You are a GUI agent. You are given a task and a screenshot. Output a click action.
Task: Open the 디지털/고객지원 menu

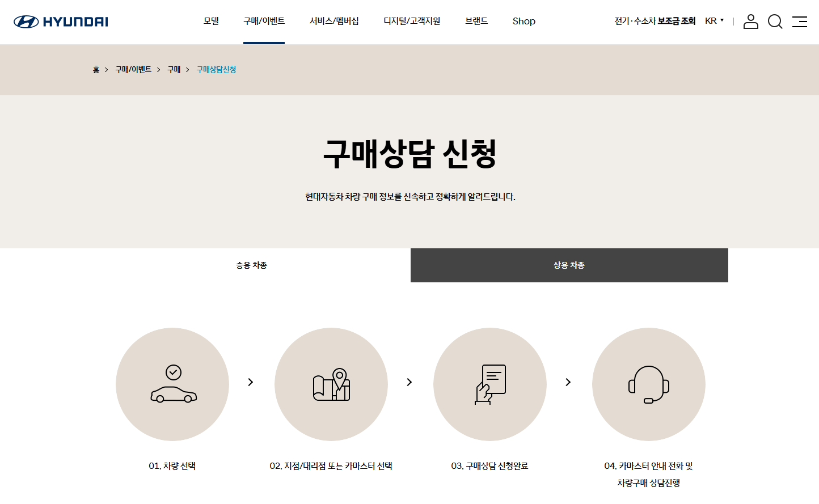[411, 21]
